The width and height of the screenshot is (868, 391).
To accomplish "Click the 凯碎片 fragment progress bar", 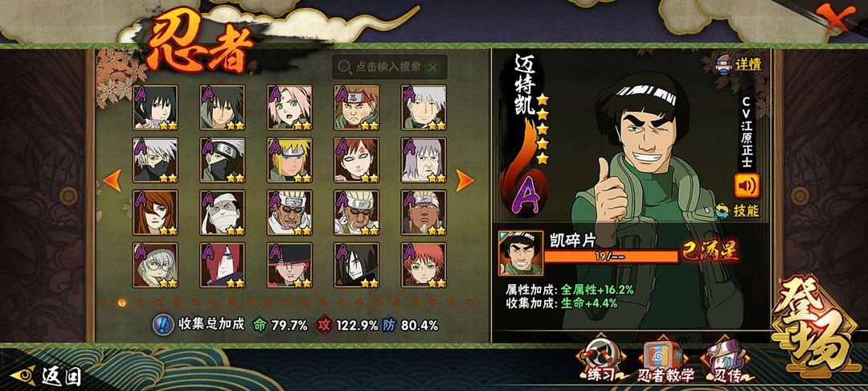I will 611,257.
